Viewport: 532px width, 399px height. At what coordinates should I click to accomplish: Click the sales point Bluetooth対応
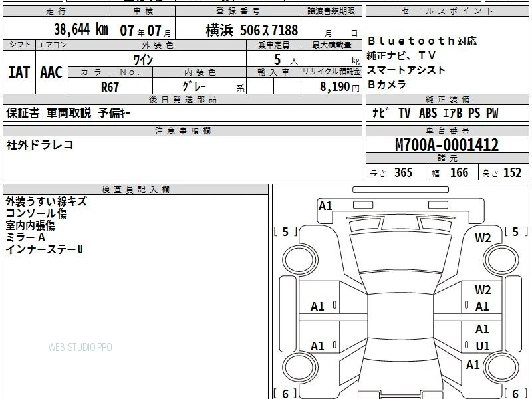tap(422, 41)
